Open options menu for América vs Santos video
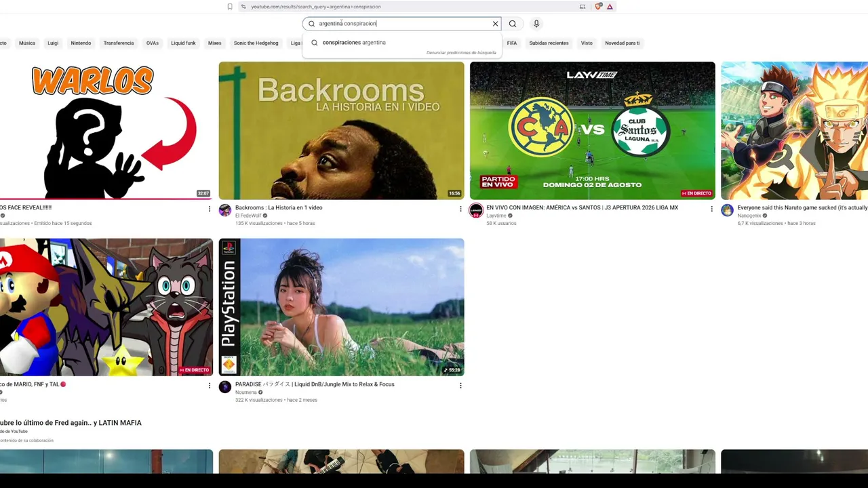 [x=711, y=209]
